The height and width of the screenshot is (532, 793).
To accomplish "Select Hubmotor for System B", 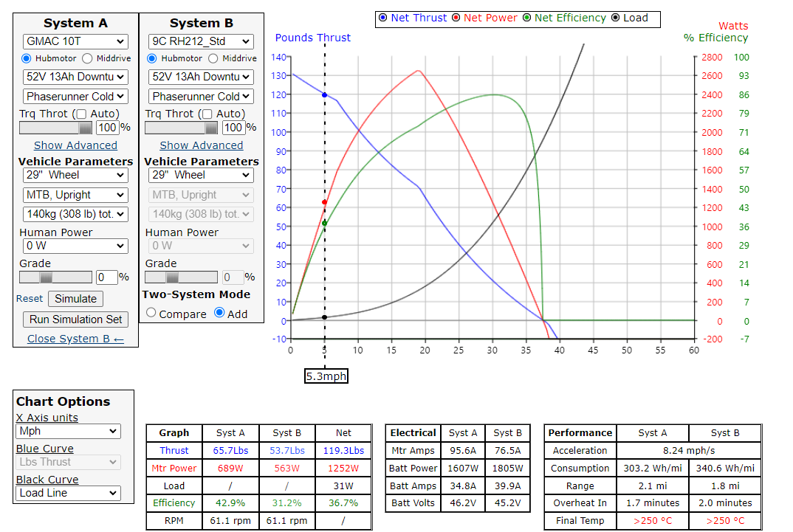I will (152, 58).
